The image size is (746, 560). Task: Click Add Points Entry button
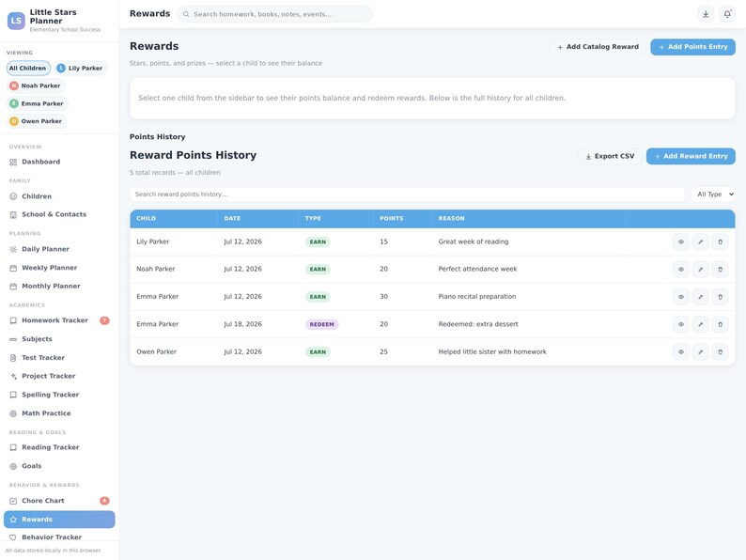pyautogui.click(x=692, y=47)
